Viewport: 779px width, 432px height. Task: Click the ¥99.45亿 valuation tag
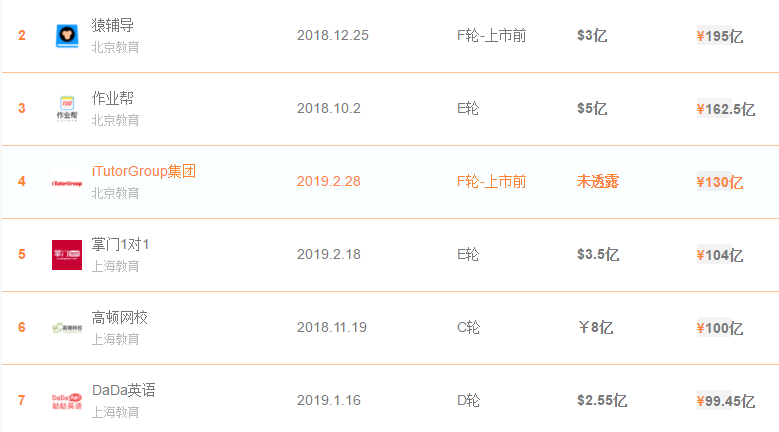pos(725,401)
